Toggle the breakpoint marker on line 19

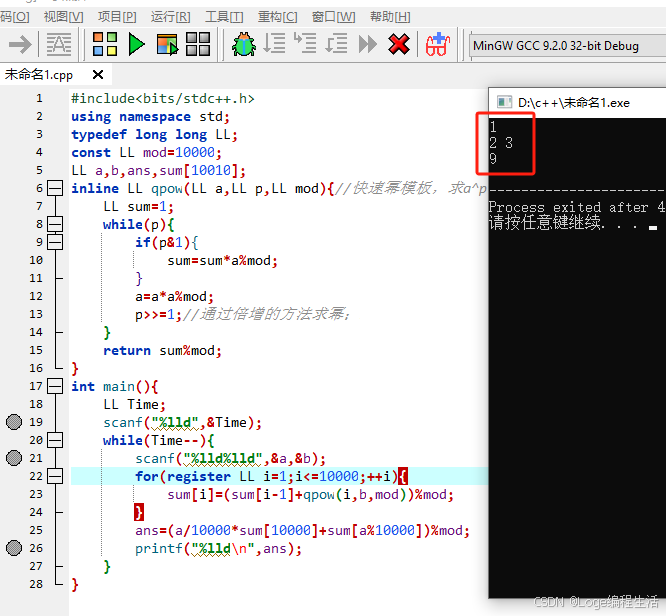(x=14, y=422)
